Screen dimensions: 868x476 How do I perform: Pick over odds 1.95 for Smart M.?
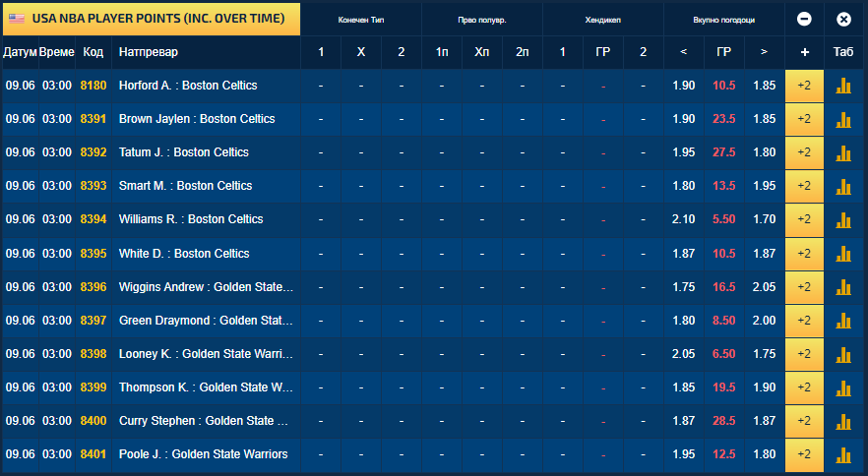[x=764, y=186]
